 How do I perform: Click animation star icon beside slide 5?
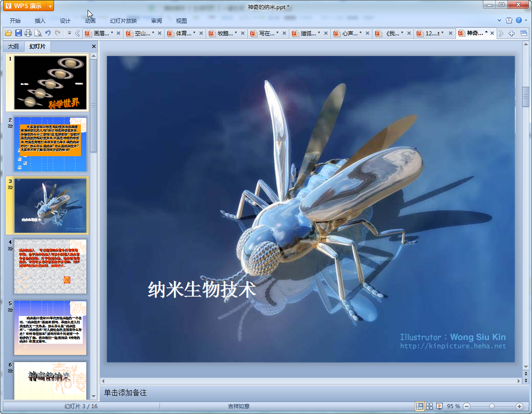[10, 310]
